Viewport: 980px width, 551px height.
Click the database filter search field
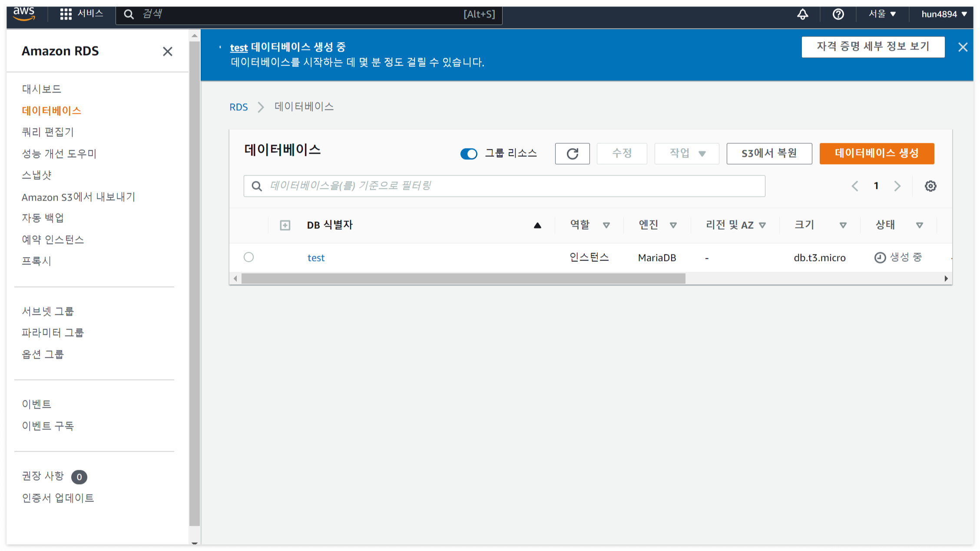504,186
